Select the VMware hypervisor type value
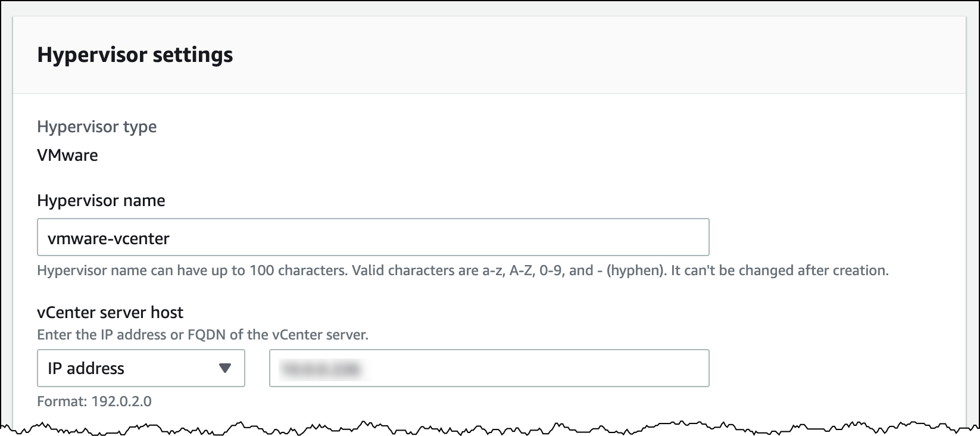Screen dimensions: 980x436 click(x=67, y=155)
